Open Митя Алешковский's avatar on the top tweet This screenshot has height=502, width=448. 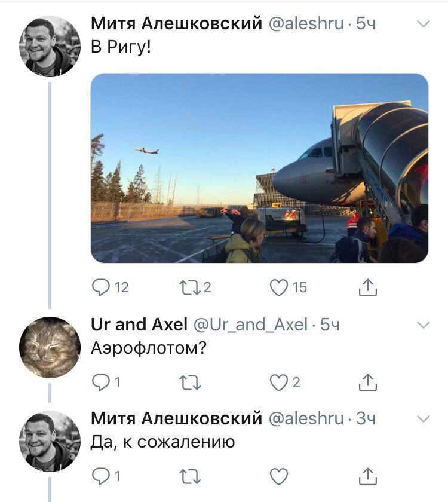pyautogui.click(x=50, y=47)
